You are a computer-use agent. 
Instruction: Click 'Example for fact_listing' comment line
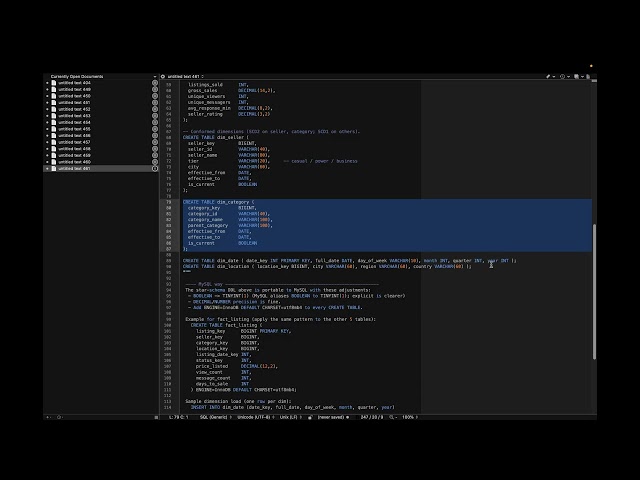tap(280, 319)
